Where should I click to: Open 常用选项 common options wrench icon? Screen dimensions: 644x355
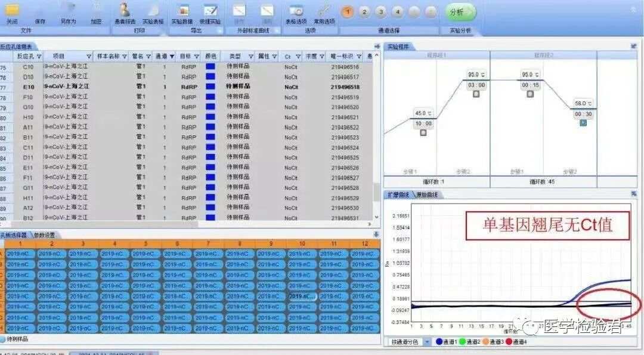[x=324, y=10]
